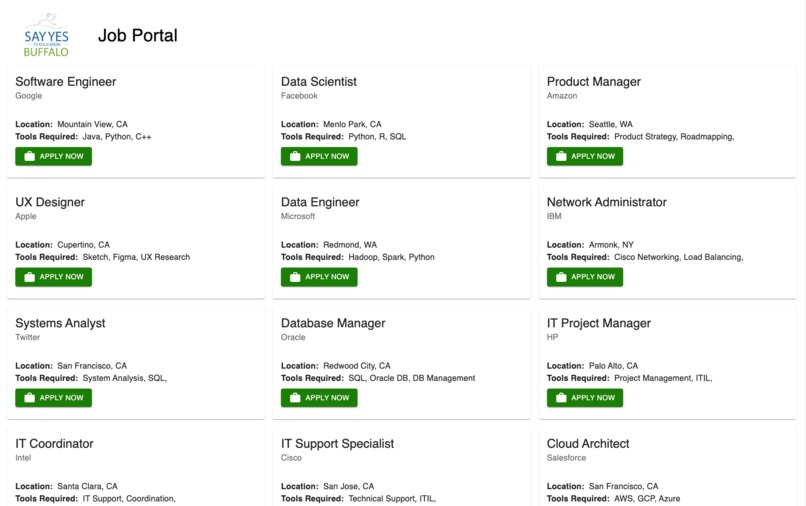The height and width of the screenshot is (506, 806).
Task: Click the Microsoft company name
Action: coord(298,216)
